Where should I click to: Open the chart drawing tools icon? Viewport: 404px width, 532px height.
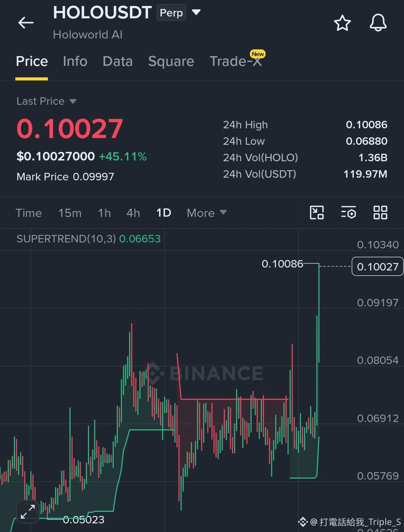317,213
